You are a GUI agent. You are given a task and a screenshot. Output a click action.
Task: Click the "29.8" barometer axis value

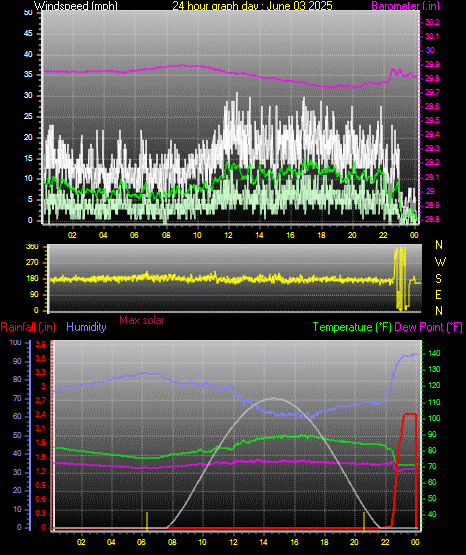pyautogui.click(x=432, y=78)
